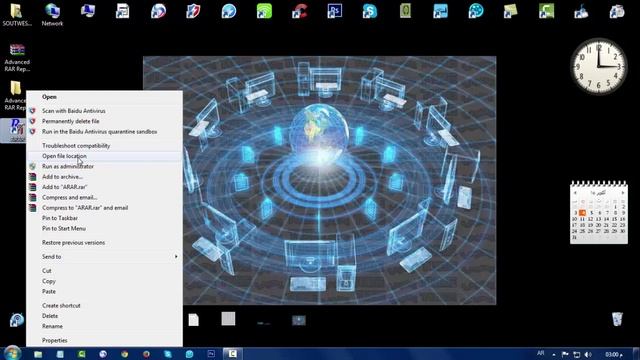The image size is (640, 360).
Task: Select Permanently delete file
Action: pos(104,121)
